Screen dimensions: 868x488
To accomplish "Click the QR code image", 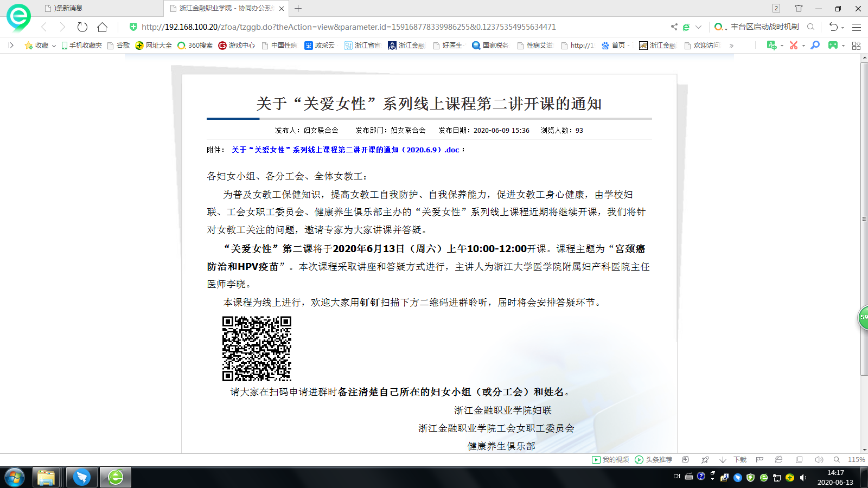I will [257, 349].
